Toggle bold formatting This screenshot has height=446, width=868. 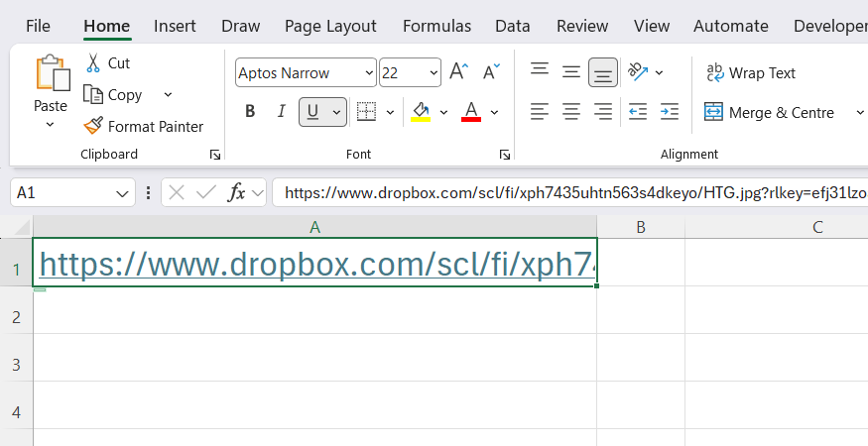250,112
